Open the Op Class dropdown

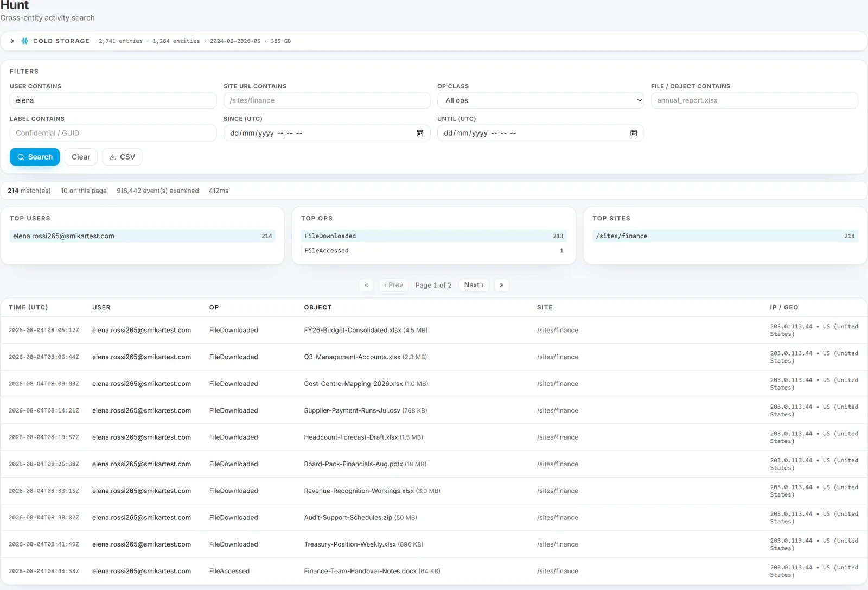coord(540,100)
